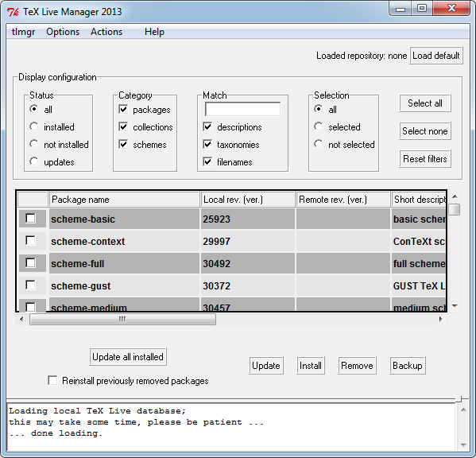Image resolution: width=476 pixels, height=458 pixels.
Task: Toggle the filenames match checkbox
Action: 207,161
